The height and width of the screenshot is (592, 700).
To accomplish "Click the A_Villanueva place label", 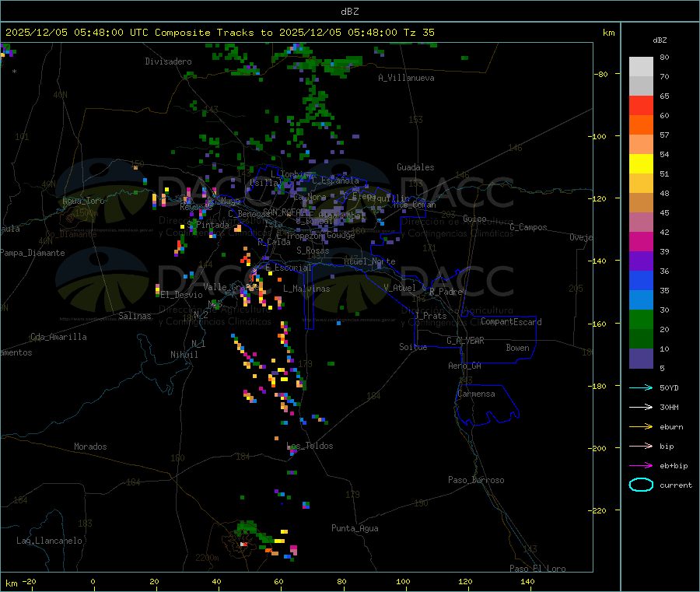I will [406, 78].
